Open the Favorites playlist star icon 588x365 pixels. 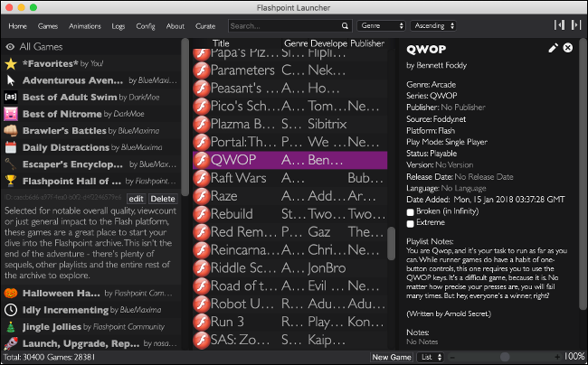11,64
